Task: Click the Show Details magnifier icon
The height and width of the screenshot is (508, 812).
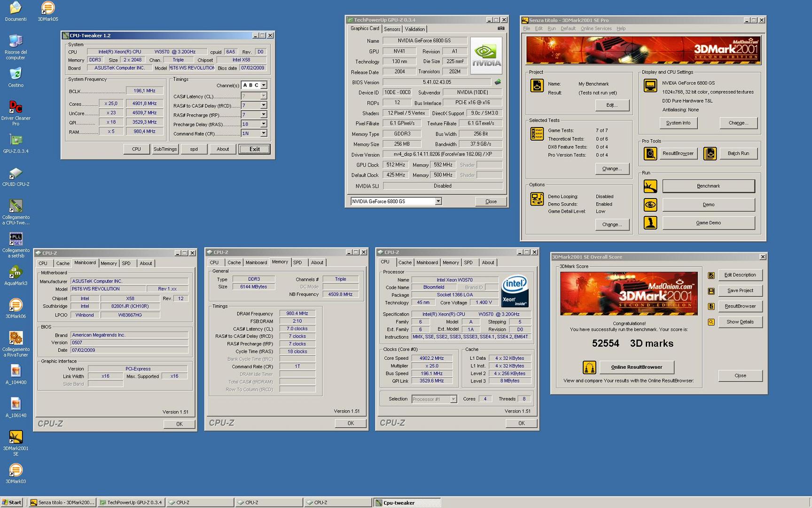Action: point(711,322)
